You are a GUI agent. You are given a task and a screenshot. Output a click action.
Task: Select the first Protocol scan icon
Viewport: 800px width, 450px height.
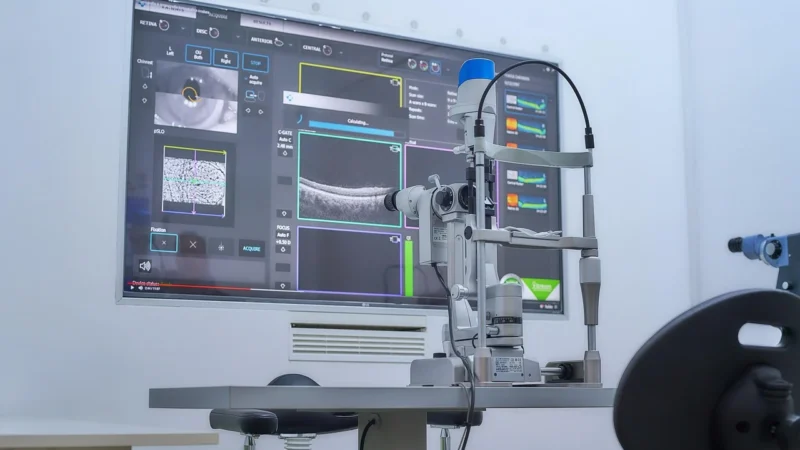[412, 64]
